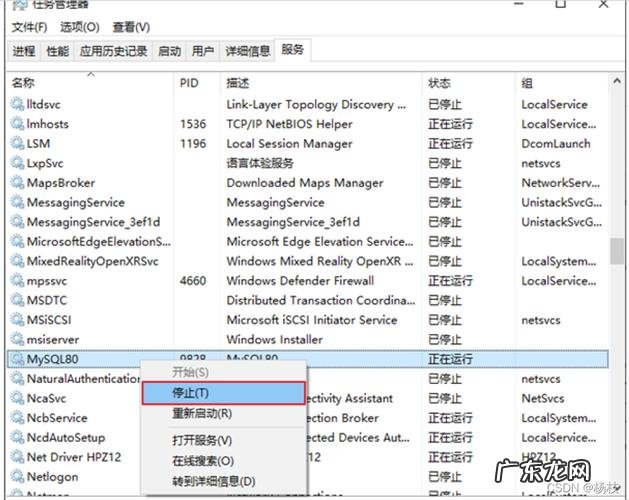This screenshot has width=629, height=500.
Task: Open the 查看(V) menu
Action: [x=131, y=27]
